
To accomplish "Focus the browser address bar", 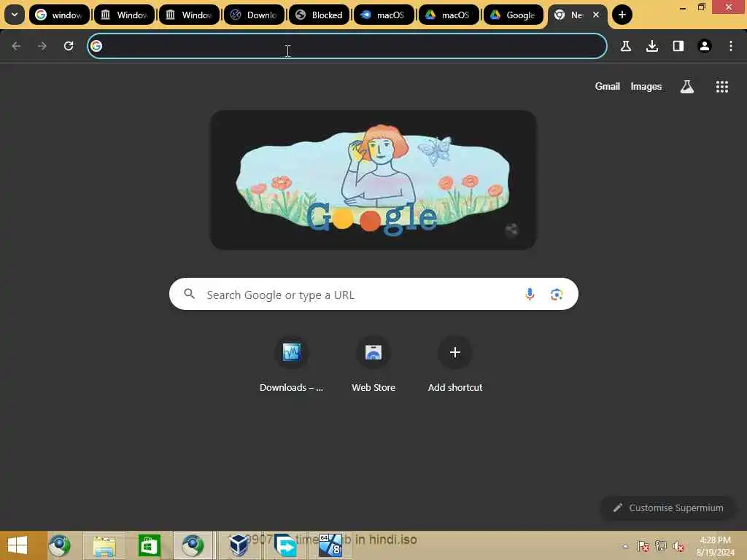I will [347, 46].
